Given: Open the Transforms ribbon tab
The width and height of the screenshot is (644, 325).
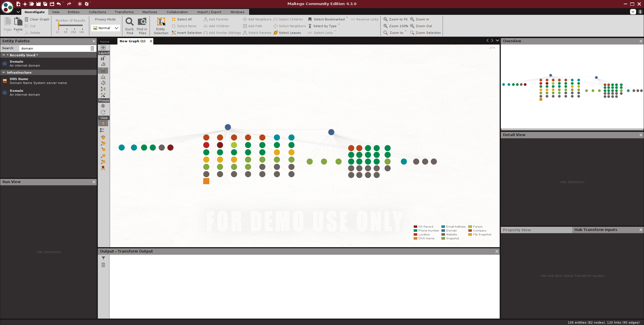Looking at the screenshot, I should [x=124, y=12].
